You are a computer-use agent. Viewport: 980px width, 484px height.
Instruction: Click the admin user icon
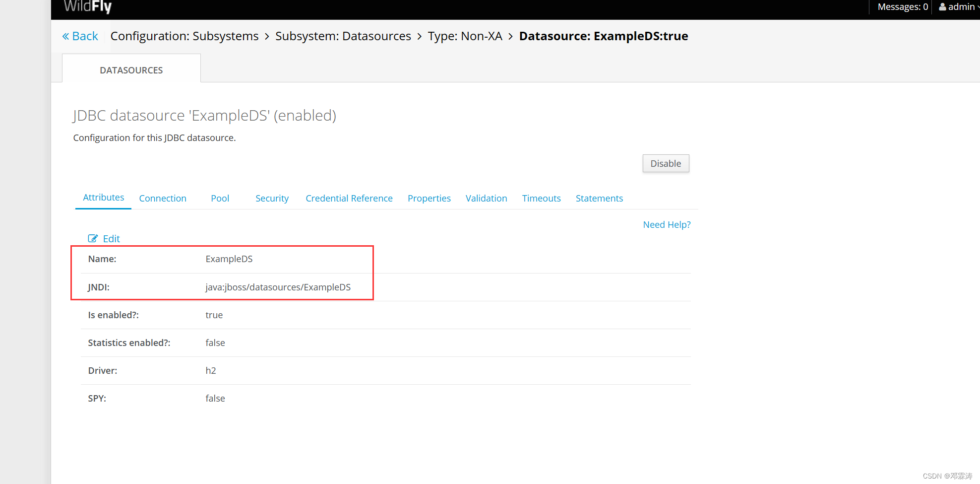[x=942, y=6]
